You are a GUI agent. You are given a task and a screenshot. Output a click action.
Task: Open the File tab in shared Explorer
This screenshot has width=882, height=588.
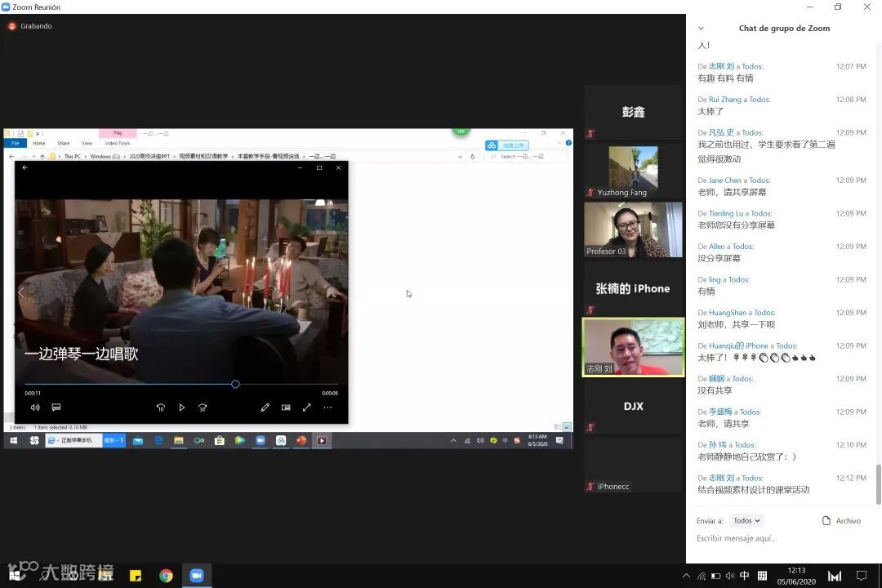click(16, 143)
